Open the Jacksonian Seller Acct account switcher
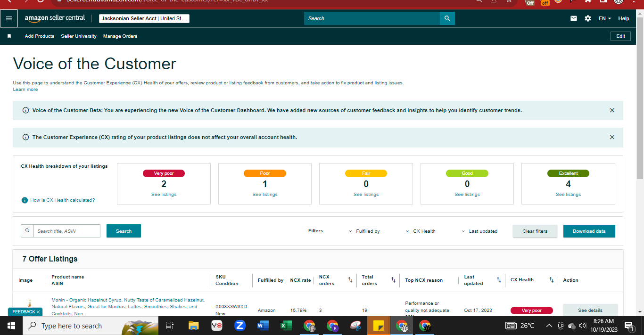 point(144,18)
